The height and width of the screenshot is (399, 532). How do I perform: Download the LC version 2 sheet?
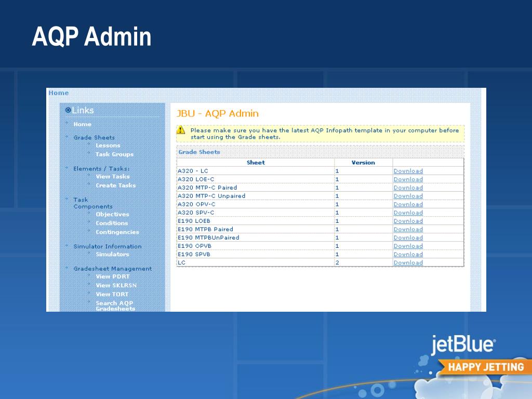[408, 262]
